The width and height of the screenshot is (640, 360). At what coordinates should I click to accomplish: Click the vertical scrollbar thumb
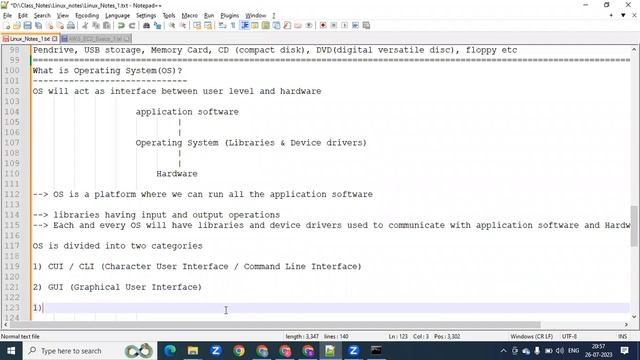coord(633,226)
